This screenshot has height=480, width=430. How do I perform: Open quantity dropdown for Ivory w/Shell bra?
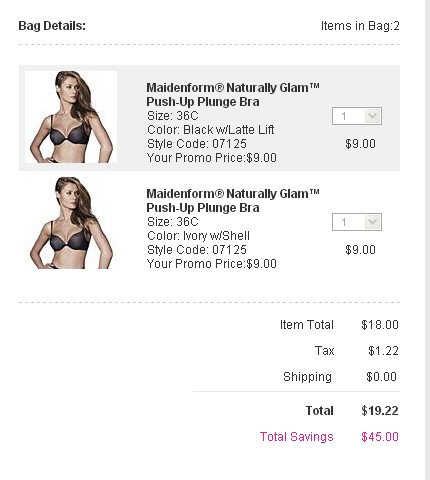[x=357, y=222]
